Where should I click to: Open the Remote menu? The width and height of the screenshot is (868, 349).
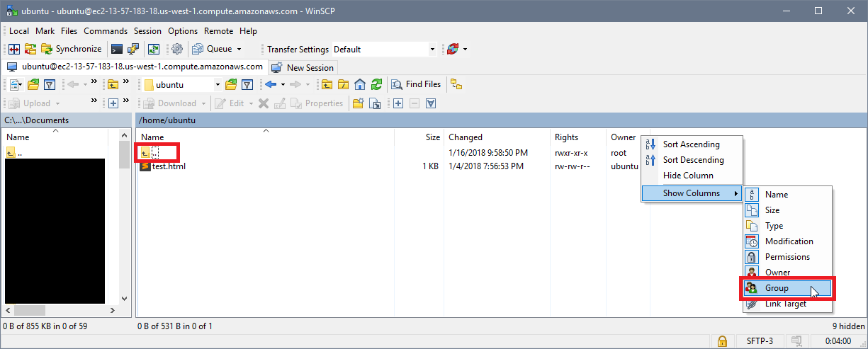[x=219, y=31]
